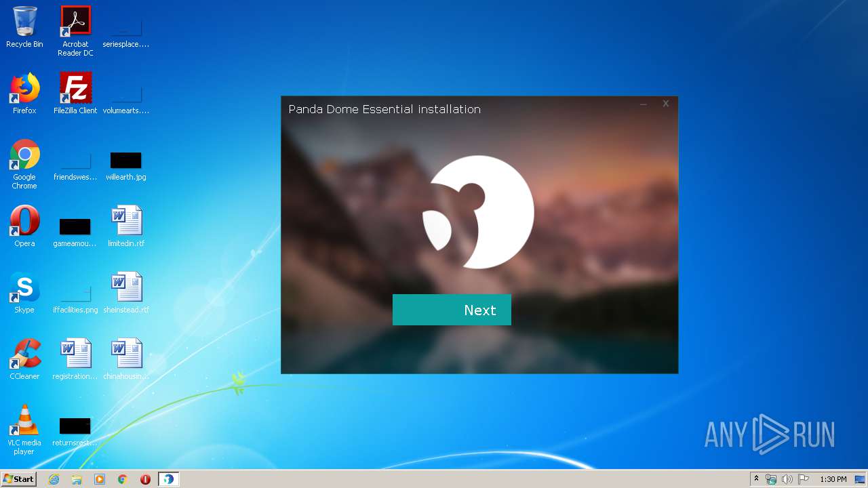Select the registration document icon
Image resolution: width=868 pixels, height=488 pixels.
click(x=75, y=359)
